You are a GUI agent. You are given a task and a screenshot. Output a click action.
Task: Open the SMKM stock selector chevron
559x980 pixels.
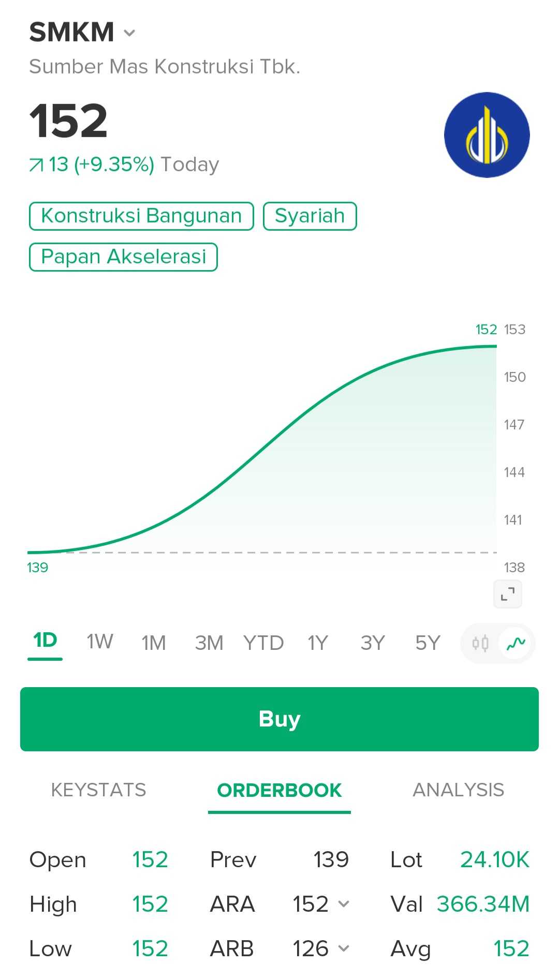point(129,33)
